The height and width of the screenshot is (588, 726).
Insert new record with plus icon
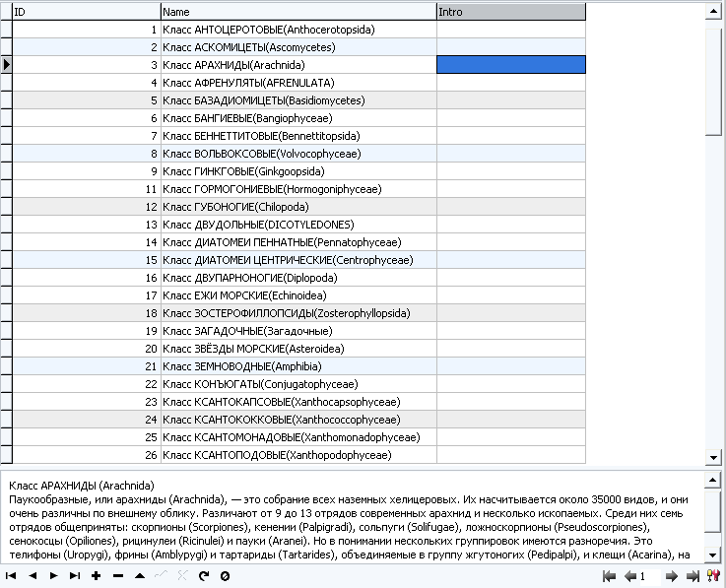pos(96,575)
